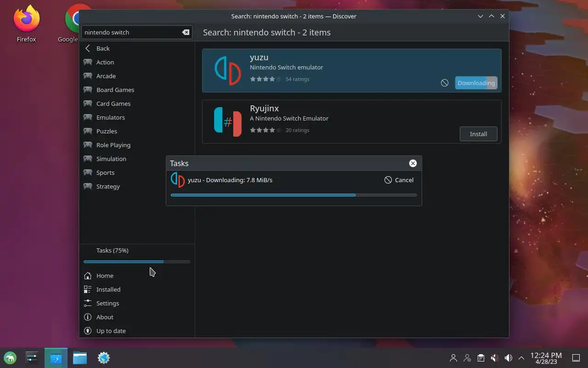Choose the Simulation category
The image size is (588, 368).
click(137, 159)
